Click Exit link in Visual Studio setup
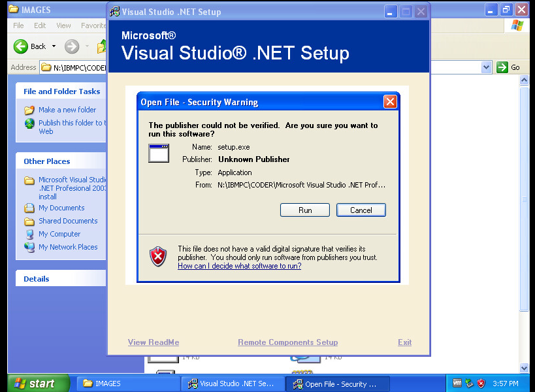The height and width of the screenshot is (392, 535). point(404,342)
